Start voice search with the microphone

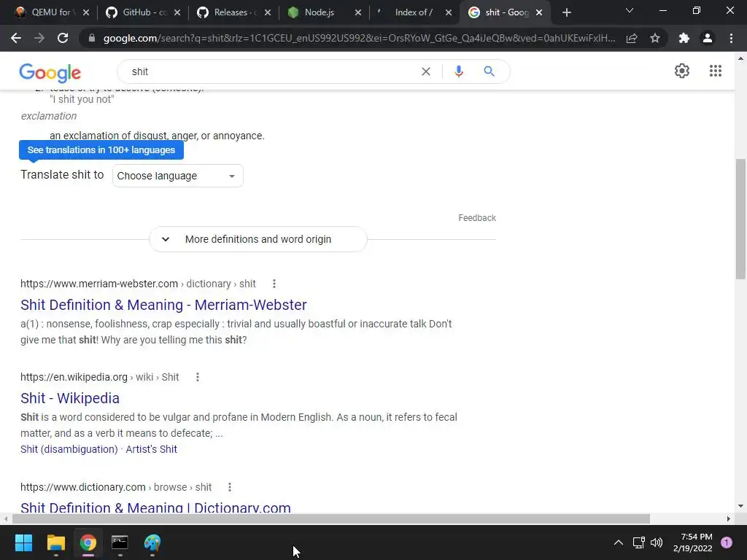(459, 71)
